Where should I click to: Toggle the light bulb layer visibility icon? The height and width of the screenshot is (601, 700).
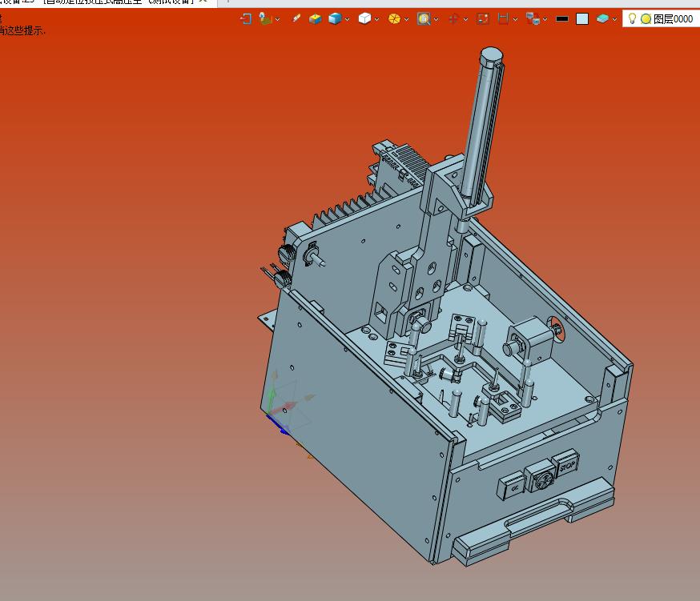click(632, 18)
